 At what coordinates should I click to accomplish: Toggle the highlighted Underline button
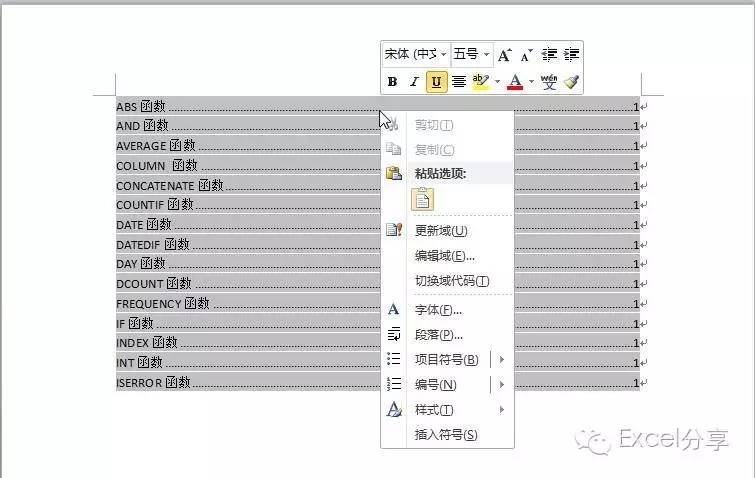coord(436,82)
